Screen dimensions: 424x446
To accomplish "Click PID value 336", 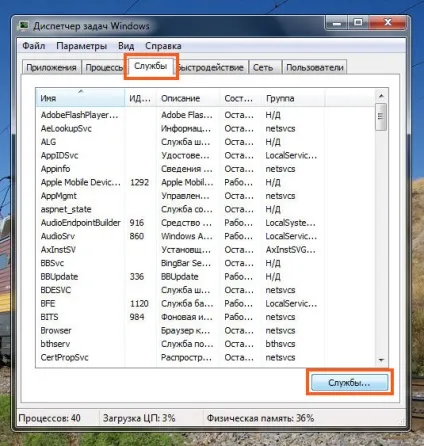I will [137, 277].
